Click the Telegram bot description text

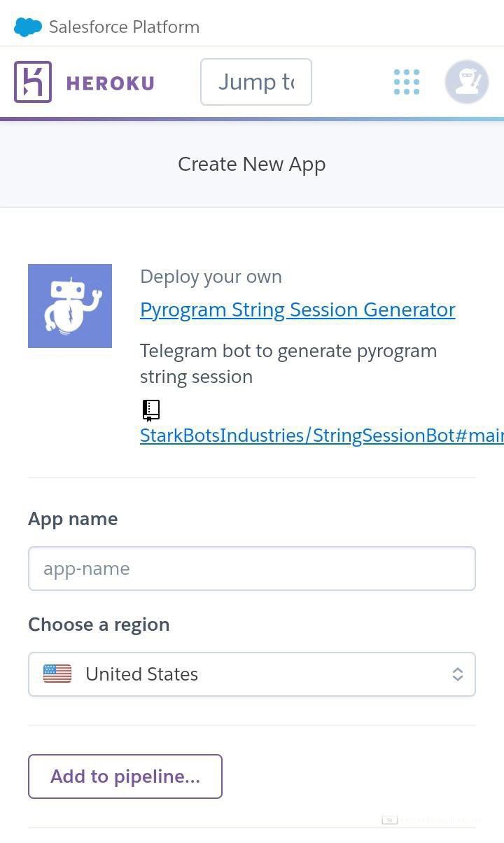click(288, 363)
